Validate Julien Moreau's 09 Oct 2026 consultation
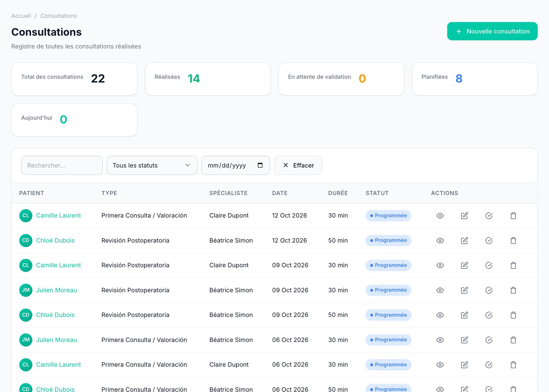The image size is (549, 392). (x=489, y=290)
